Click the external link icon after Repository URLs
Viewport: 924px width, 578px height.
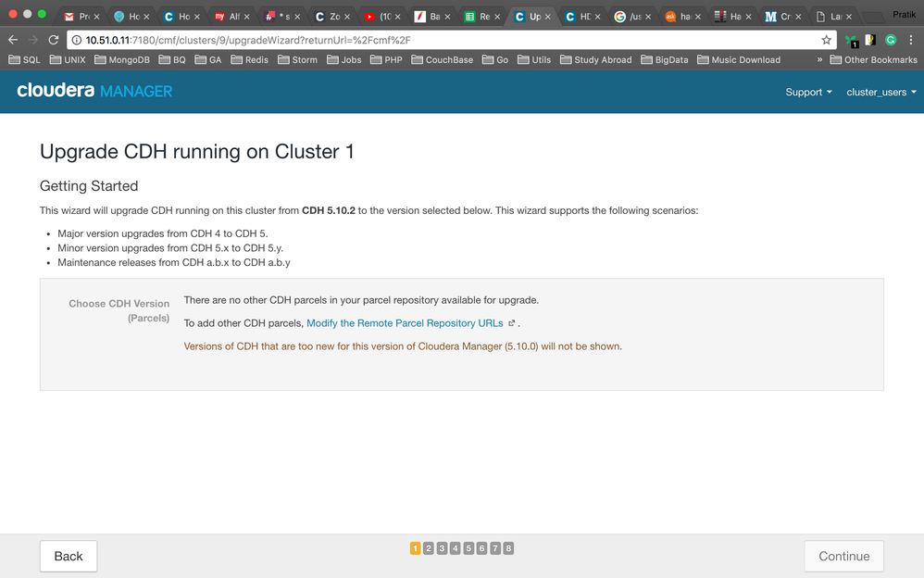(511, 323)
